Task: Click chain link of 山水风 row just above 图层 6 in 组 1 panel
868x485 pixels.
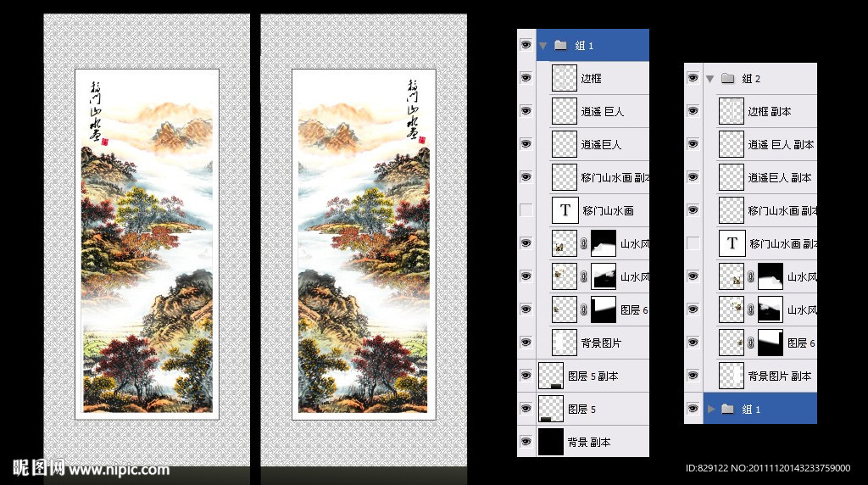Action: click(584, 276)
